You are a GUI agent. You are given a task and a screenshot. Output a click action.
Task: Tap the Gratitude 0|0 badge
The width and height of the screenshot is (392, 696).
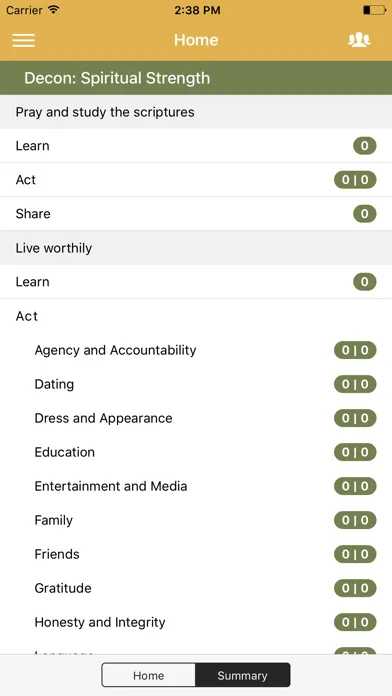pyautogui.click(x=355, y=588)
